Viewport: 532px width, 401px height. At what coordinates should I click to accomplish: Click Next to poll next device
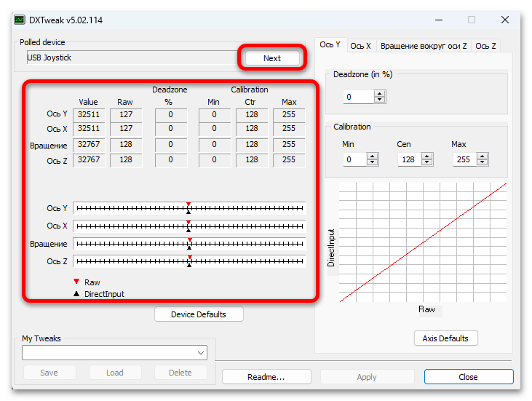[x=272, y=58]
